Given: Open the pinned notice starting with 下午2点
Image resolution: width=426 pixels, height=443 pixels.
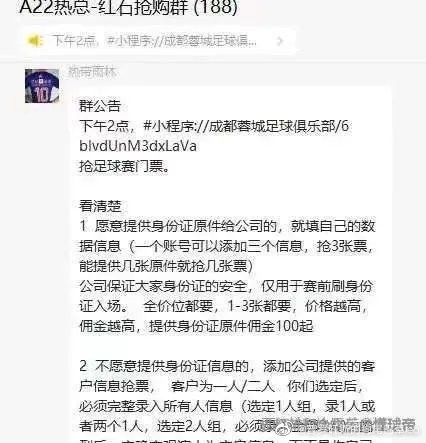Looking at the screenshot, I should pos(155,41).
